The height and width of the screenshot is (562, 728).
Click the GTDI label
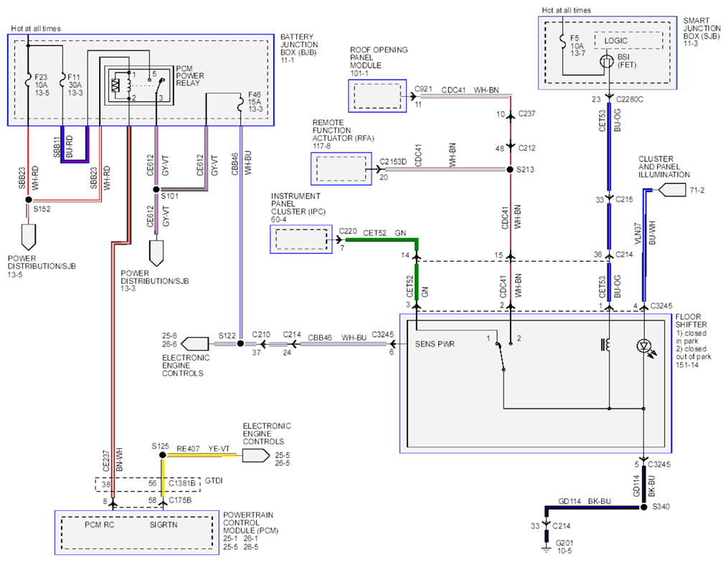point(214,481)
